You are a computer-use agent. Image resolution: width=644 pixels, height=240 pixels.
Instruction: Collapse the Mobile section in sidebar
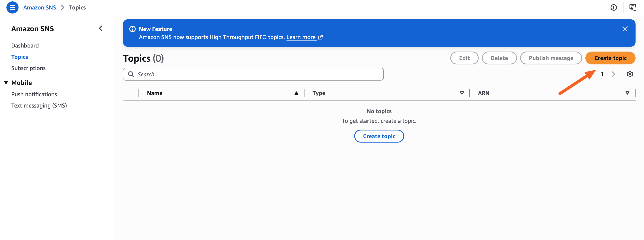click(x=6, y=83)
